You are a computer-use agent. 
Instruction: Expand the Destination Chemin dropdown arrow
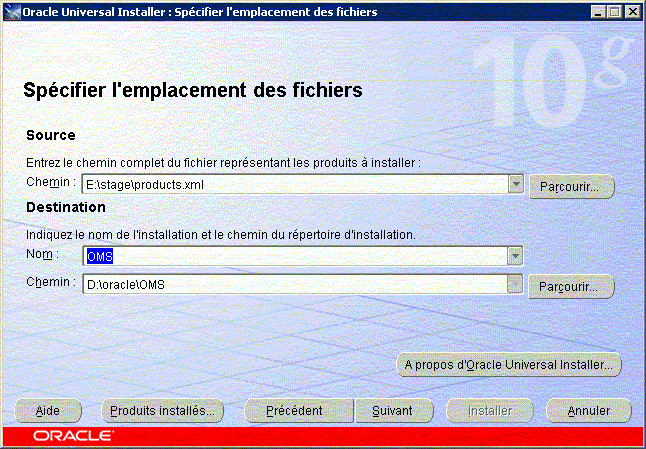(516, 285)
